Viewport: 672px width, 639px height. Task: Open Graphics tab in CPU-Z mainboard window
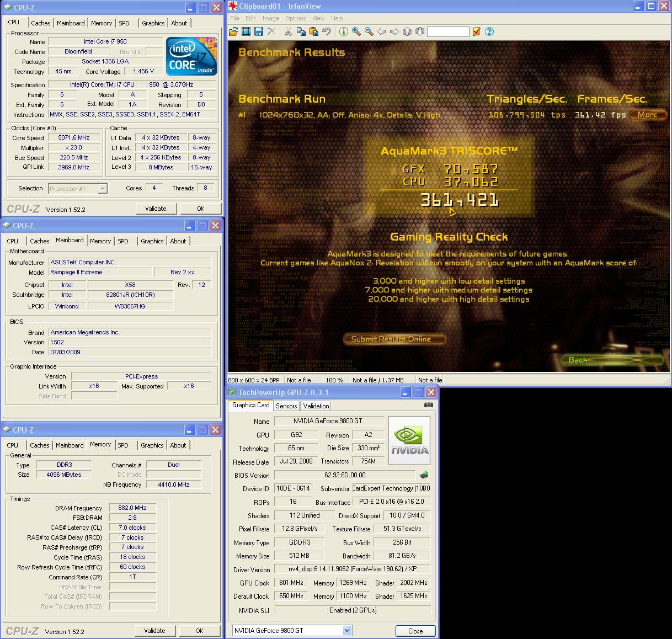tap(152, 241)
